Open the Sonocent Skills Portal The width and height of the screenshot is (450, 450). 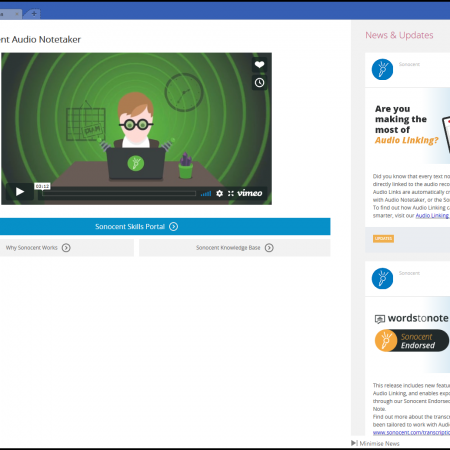tap(165, 227)
